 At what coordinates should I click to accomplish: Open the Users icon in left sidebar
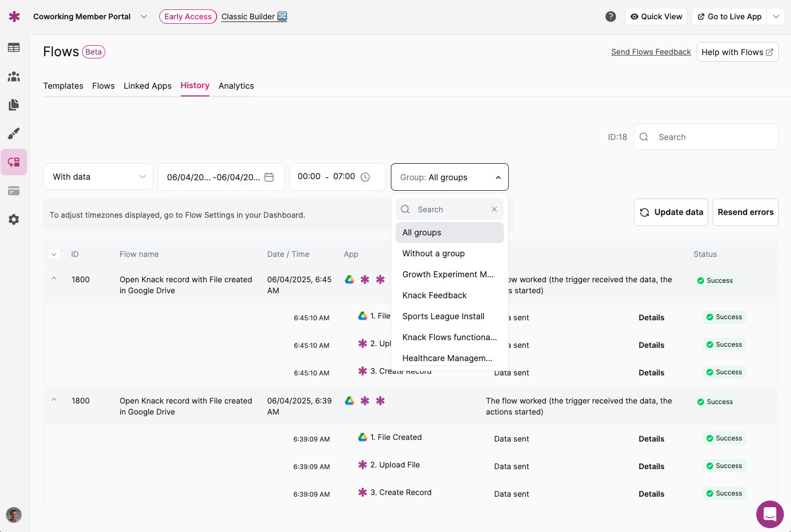pos(14,77)
